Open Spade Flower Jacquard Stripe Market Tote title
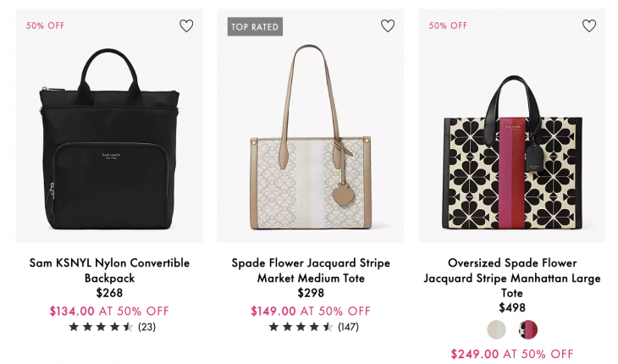618x364 pixels. click(x=311, y=270)
